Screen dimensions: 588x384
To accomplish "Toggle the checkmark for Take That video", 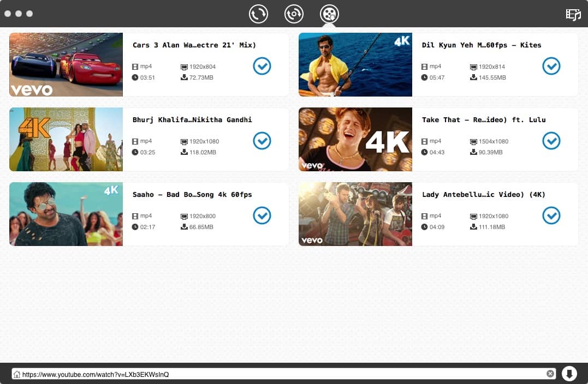I will point(551,141).
